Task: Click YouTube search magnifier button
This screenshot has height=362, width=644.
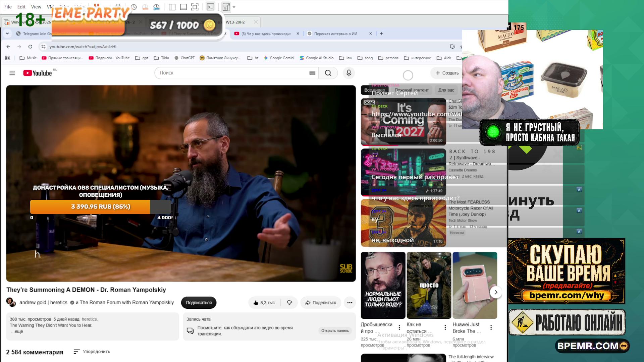Action: pos(328,73)
